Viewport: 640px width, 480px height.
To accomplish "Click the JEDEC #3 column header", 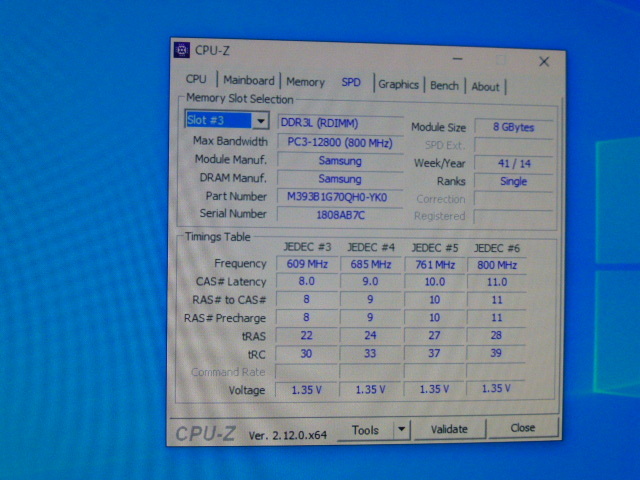I will (307, 247).
